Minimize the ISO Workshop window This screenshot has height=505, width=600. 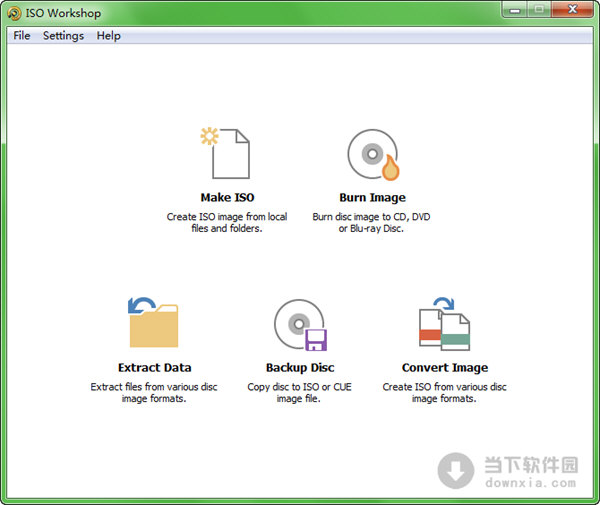[515, 10]
